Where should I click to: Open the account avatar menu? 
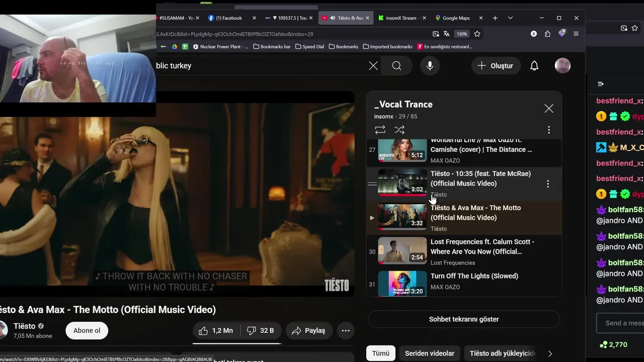coord(562,66)
